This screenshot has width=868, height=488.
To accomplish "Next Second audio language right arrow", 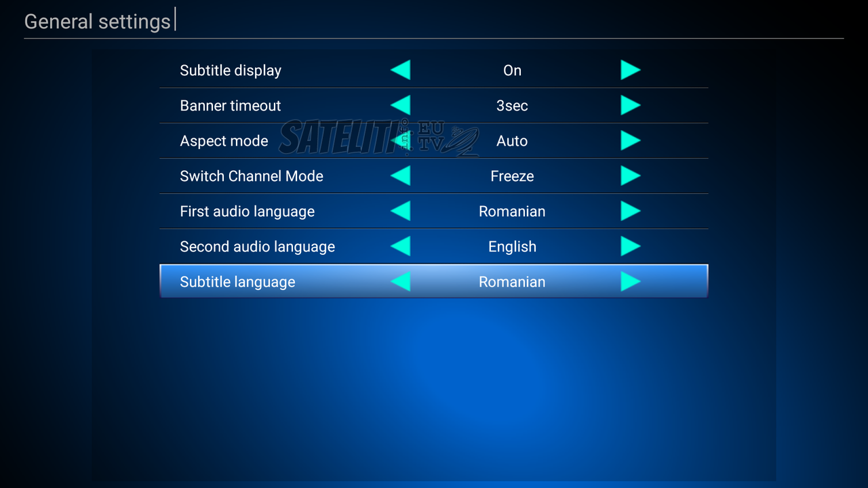I will click(x=631, y=246).
